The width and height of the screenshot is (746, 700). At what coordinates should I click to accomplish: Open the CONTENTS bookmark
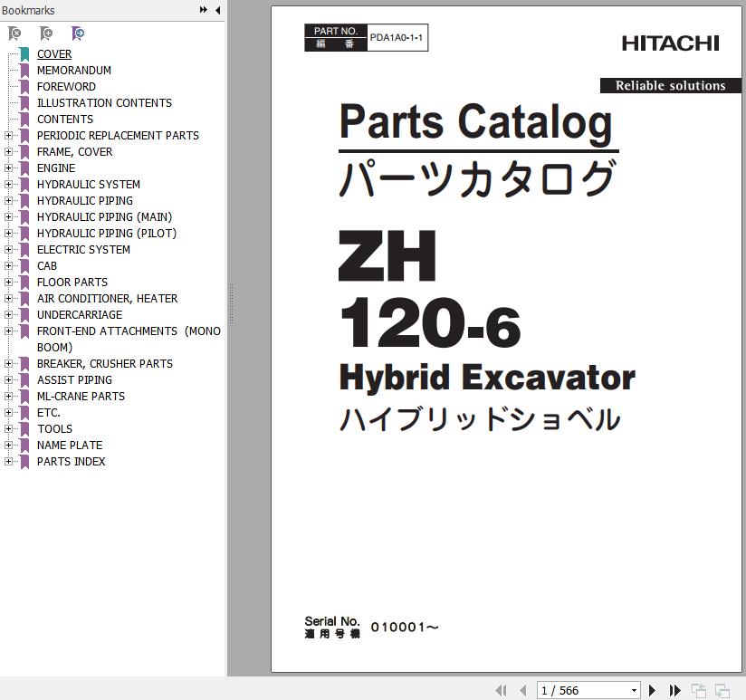point(64,119)
